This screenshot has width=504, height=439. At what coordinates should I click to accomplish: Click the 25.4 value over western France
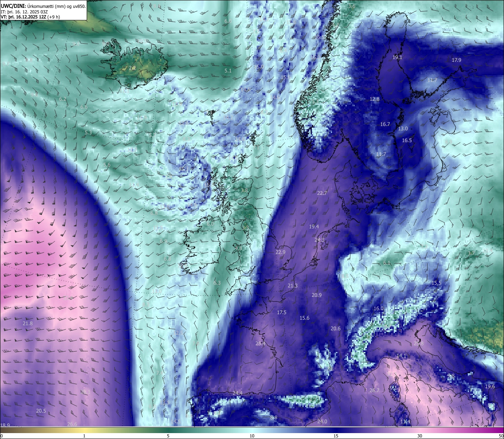coord(260,344)
